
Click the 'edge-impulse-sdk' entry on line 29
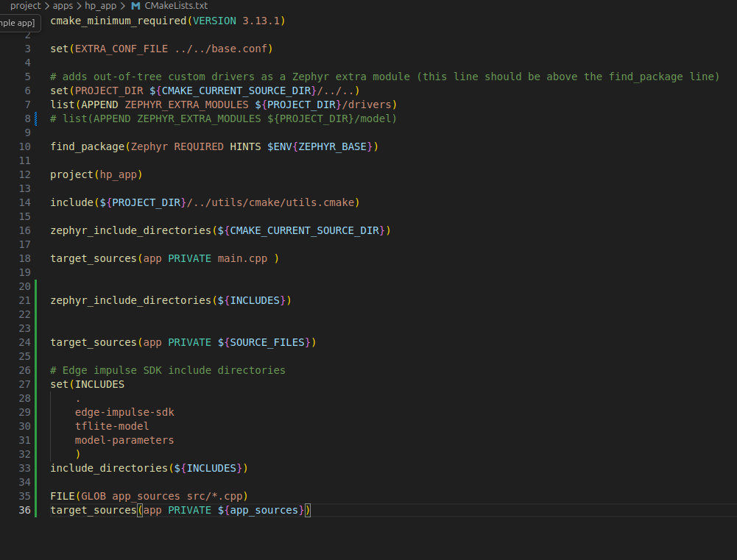click(x=124, y=412)
